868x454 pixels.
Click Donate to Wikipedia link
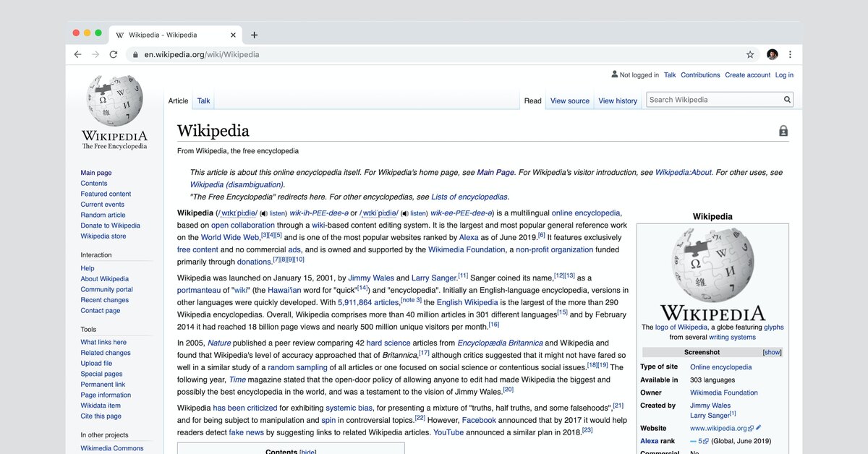pos(110,226)
